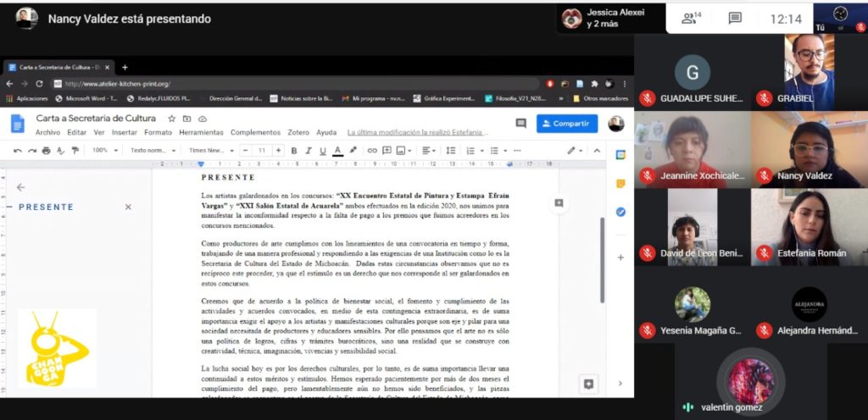Screen dimensions: 868x420
Task: Open the Editar menu
Action: (77, 133)
